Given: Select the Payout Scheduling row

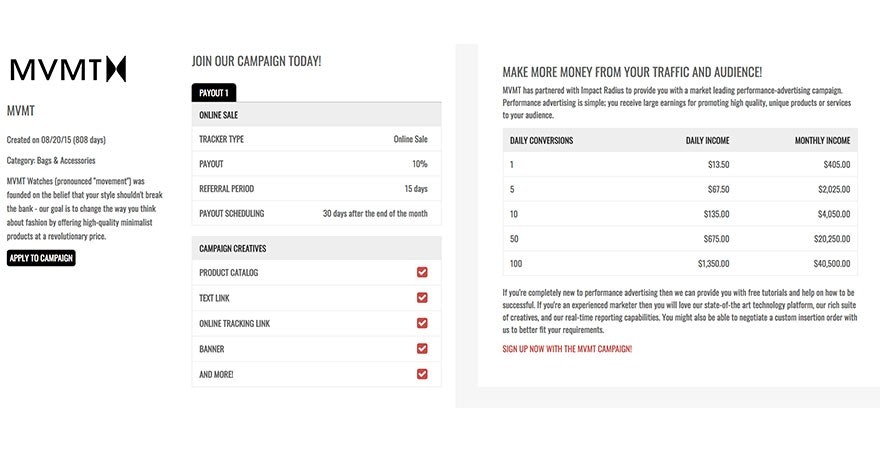Looking at the screenshot, I should (x=316, y=213).
